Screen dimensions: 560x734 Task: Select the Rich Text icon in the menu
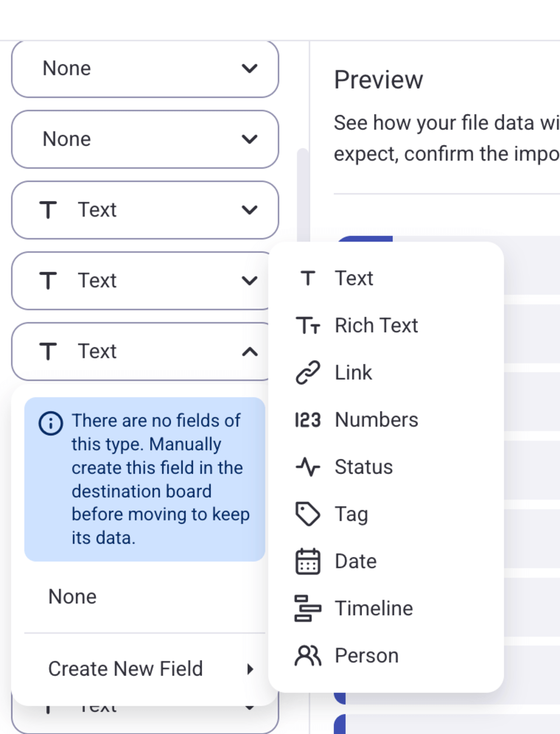[x=308, y=326]
